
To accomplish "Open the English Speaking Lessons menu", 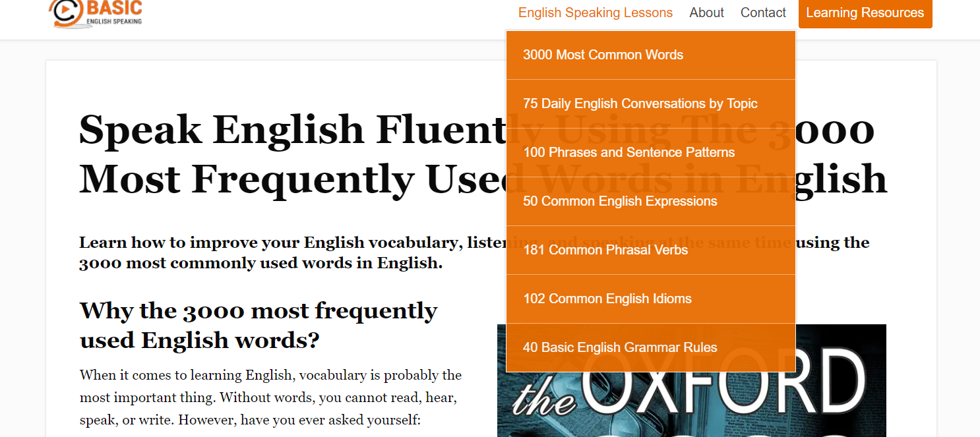I will 596,13.
